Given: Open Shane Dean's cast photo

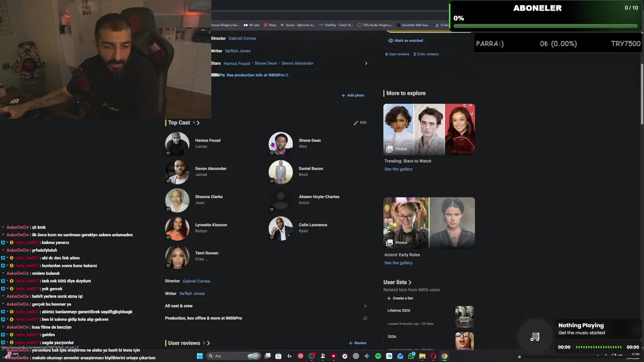Looking at the screenshot, I should (281, 144).
